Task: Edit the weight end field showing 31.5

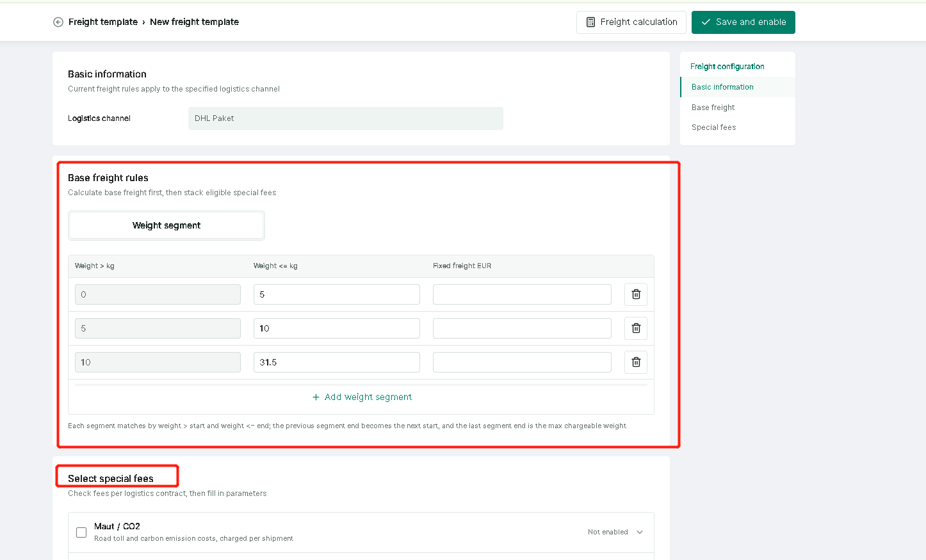Action: point(337,362)
